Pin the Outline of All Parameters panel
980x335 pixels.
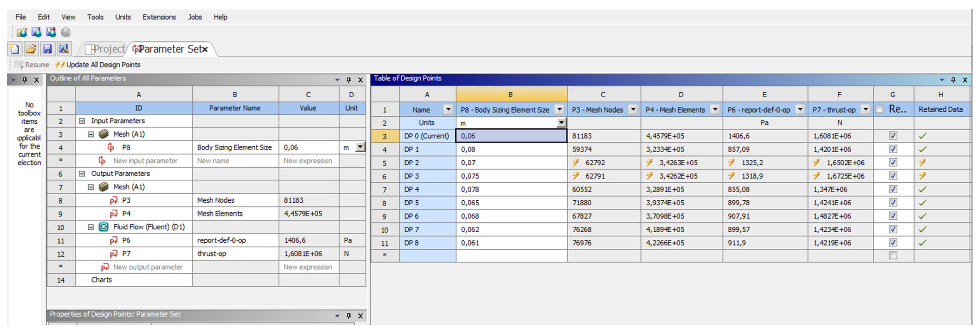tap(348, 80)
